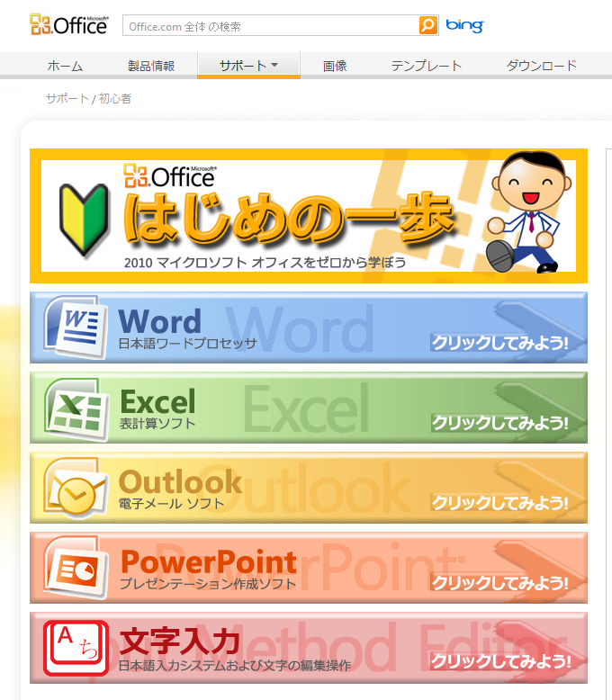Click the Office logo inside the banner
This screenshot has width=612, height=700.
point(170,175)
